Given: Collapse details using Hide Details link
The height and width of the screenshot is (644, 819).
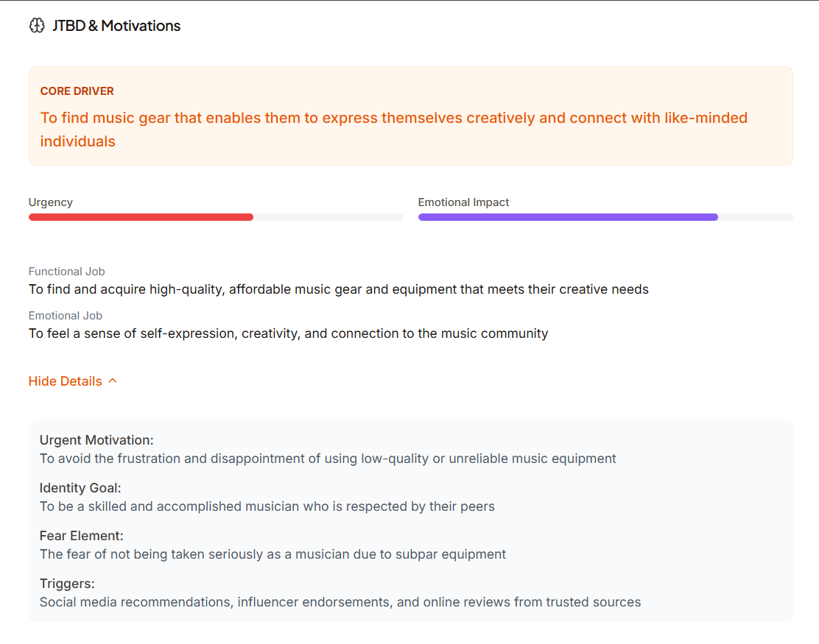Looking at the screenshot, I should [65, 381].
